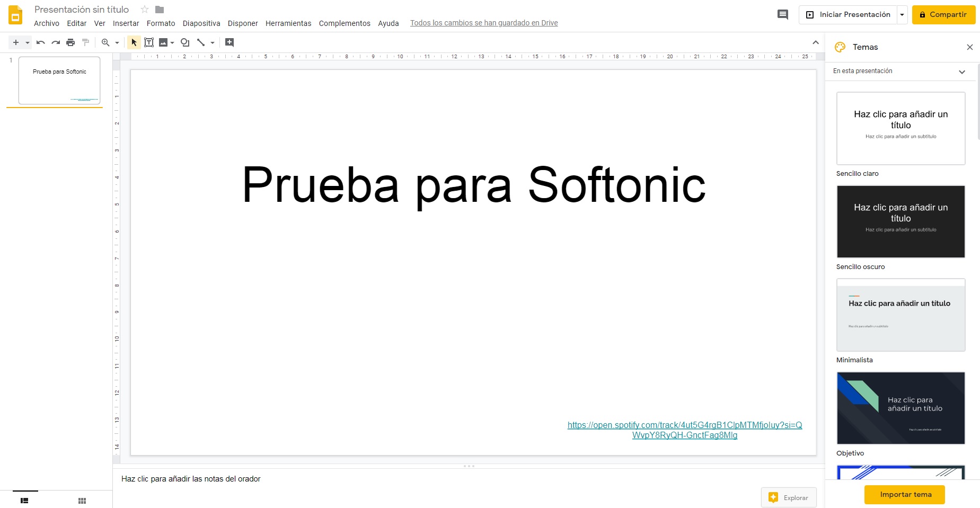The image size is (980, 508).
Task: Switch to filmstrip view icon
Action: tap(24, 501)
